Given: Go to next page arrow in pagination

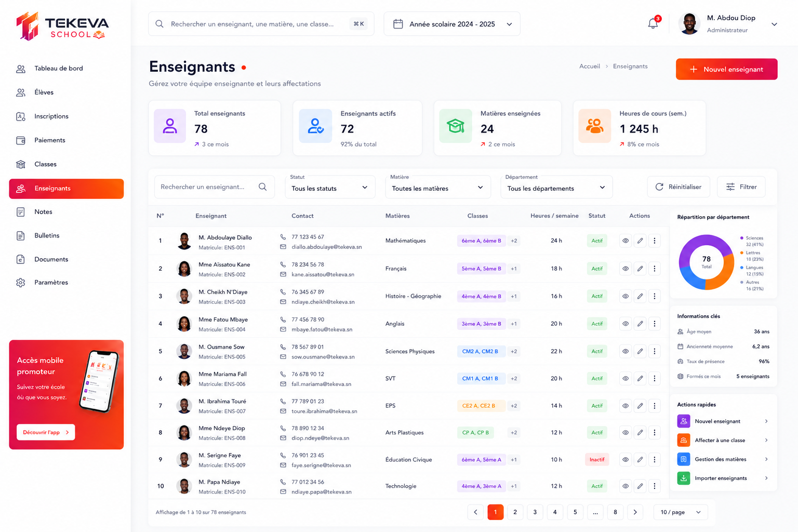Looking at the screenshot, I should 635,512.
